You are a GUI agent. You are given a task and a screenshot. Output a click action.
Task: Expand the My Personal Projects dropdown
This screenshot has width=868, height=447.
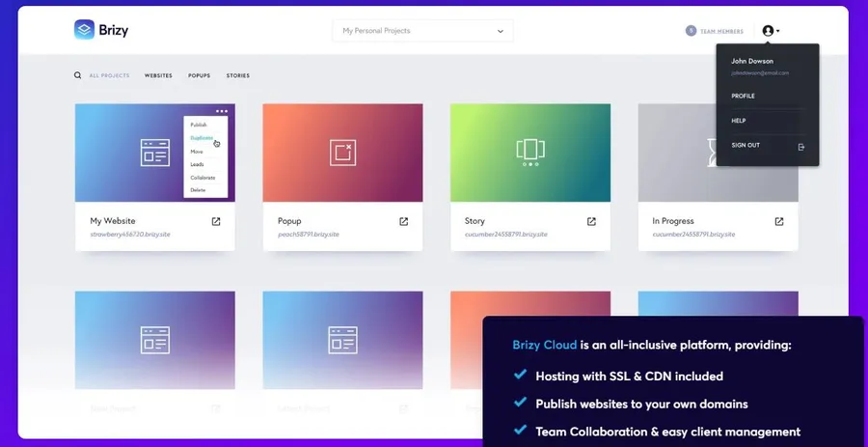tap(422, 31)
